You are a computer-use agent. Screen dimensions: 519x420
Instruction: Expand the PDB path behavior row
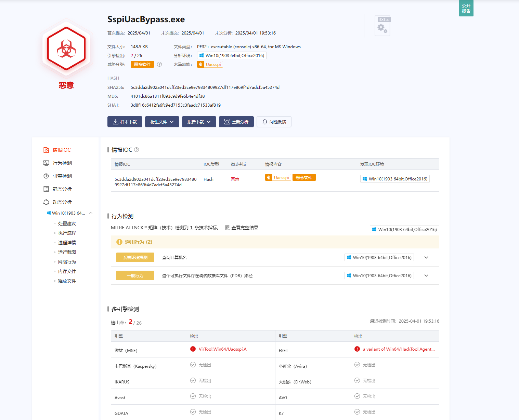(426, 275)
